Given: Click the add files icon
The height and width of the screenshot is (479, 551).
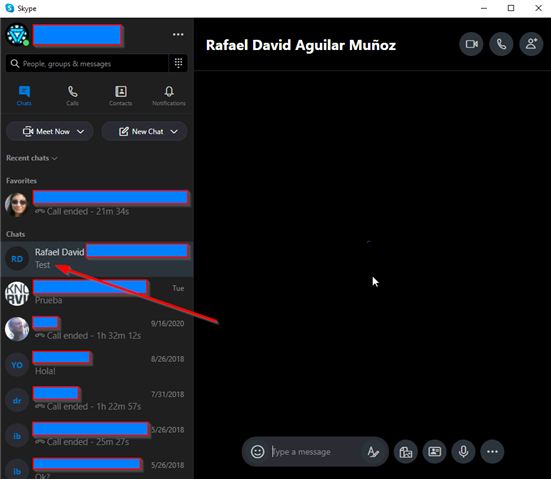Looking at the screenshot, I should point(406,452).
